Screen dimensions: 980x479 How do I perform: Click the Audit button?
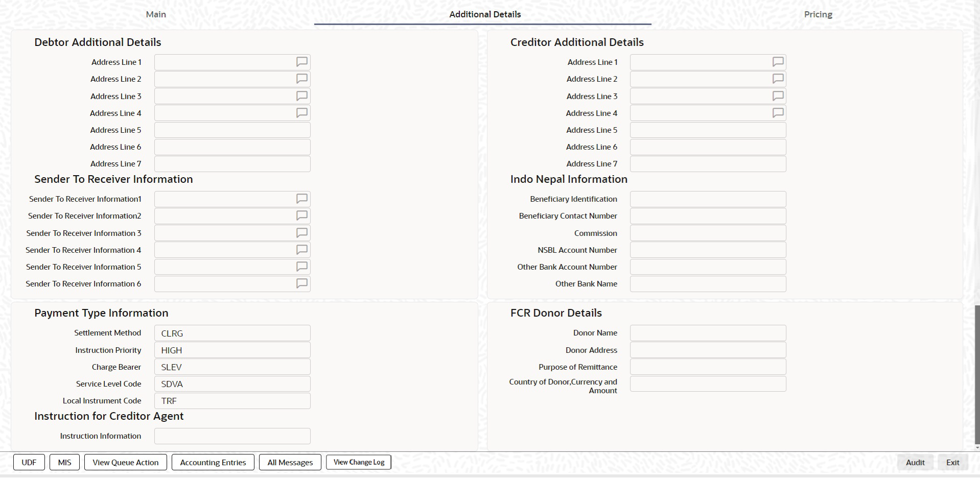coord(915,462)
